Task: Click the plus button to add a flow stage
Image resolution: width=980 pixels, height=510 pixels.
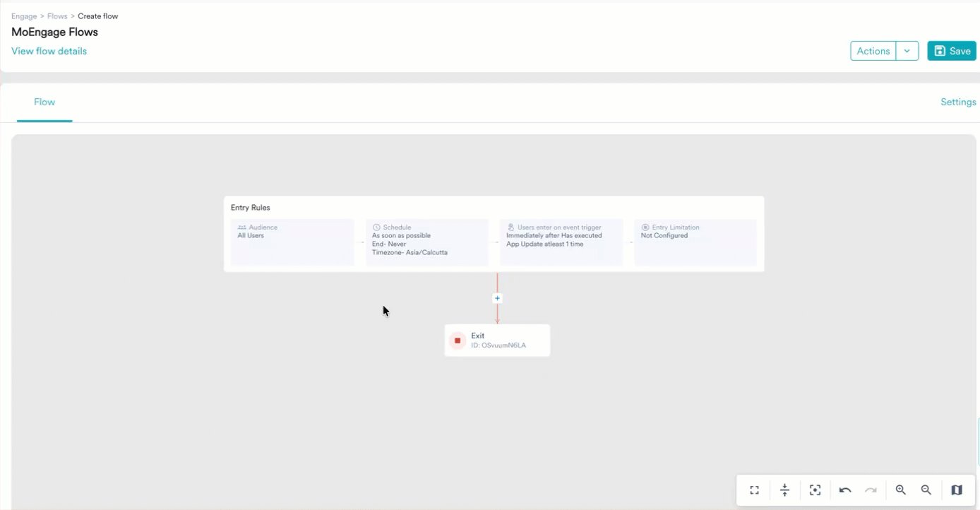Action: [497, 297]
